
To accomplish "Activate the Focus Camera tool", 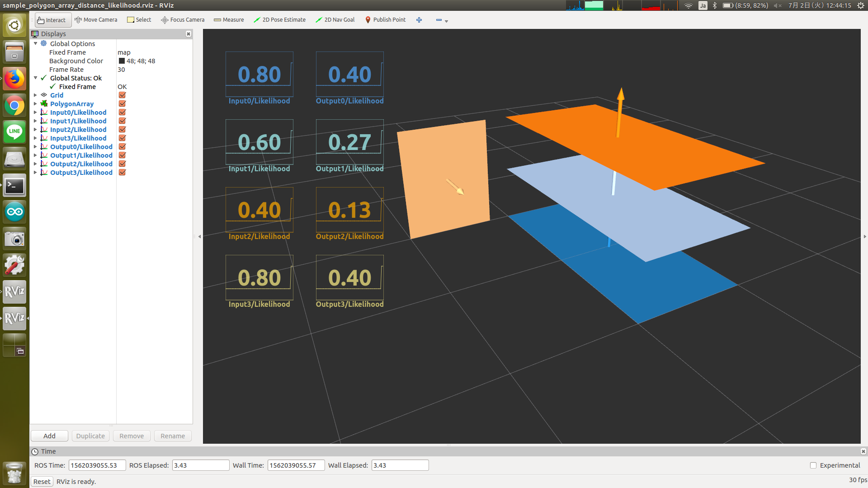I will click(183, 20).
